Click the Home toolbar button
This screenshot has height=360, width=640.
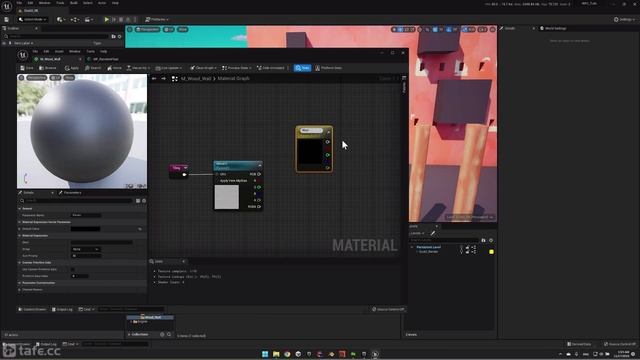point(114,68)
